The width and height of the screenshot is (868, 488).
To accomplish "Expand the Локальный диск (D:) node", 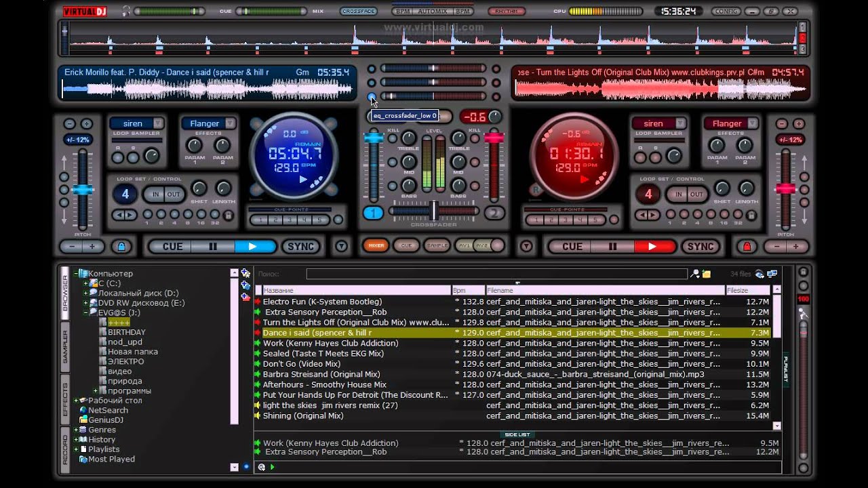I will (x=85, y=293).
